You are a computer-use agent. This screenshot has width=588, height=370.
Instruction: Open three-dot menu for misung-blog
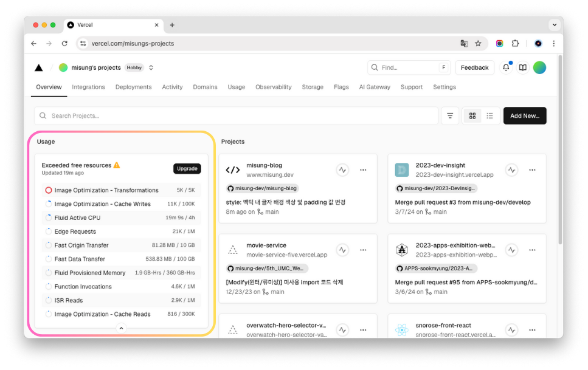point(363,170)
